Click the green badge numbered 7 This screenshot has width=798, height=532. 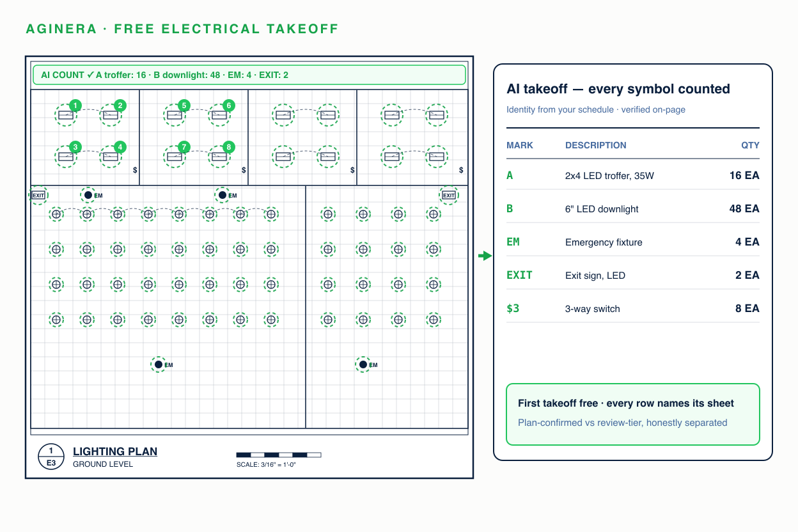(x=184, y=147)
